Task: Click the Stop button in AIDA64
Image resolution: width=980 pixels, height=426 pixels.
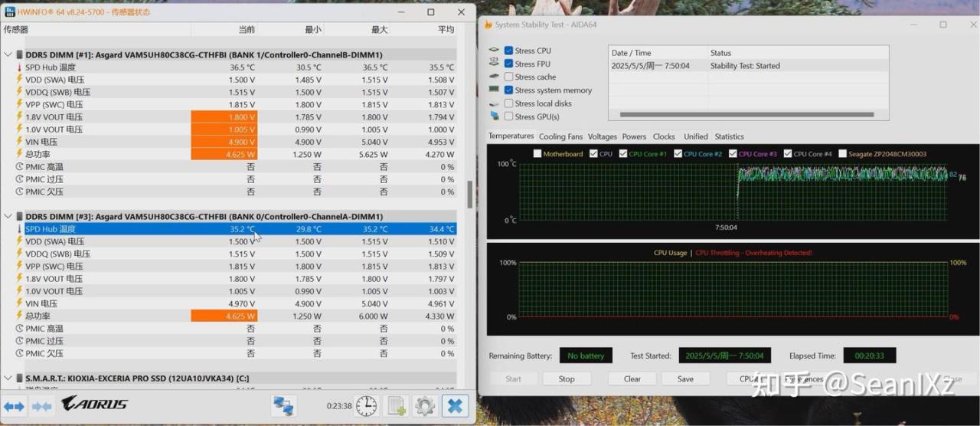Action: [567, 378]
